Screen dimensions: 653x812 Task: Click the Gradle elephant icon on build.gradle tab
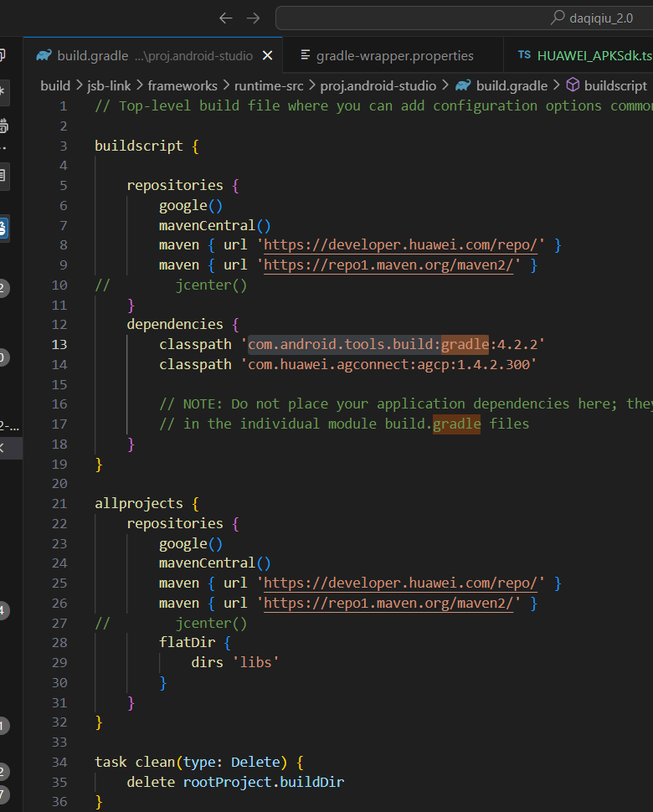click(x=44, y=55)
